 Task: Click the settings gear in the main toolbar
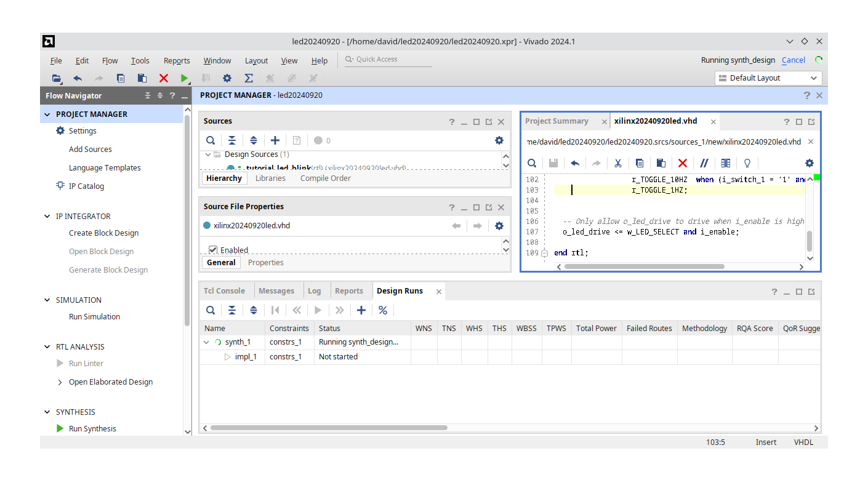(x=227, y=78)
